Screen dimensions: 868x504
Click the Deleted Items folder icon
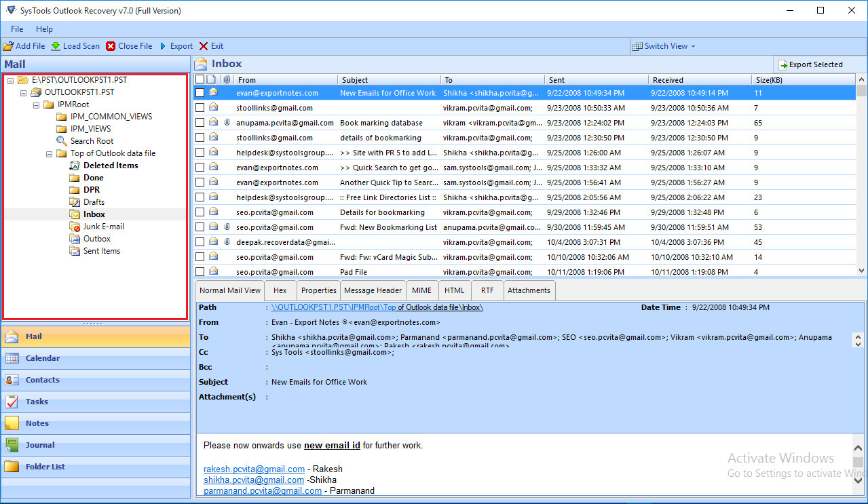75,166
